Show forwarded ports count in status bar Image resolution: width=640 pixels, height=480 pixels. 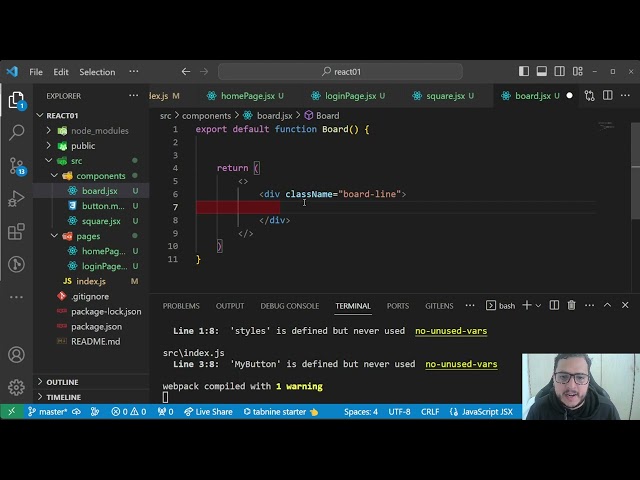(x=166, y=412)
